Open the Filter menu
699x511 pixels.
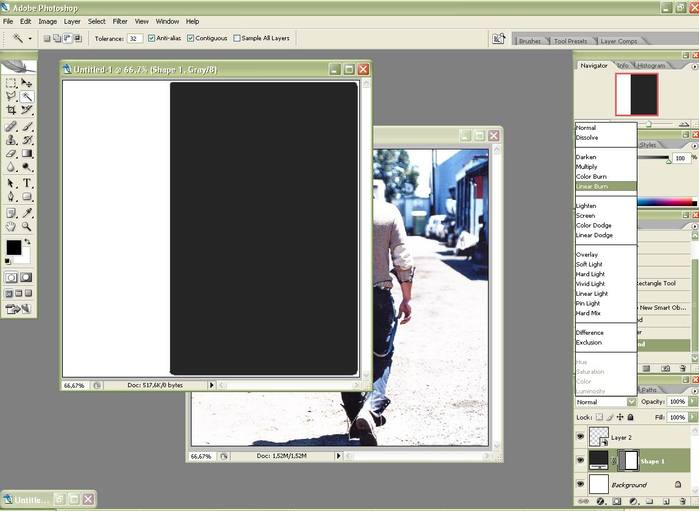coord(120,21)
